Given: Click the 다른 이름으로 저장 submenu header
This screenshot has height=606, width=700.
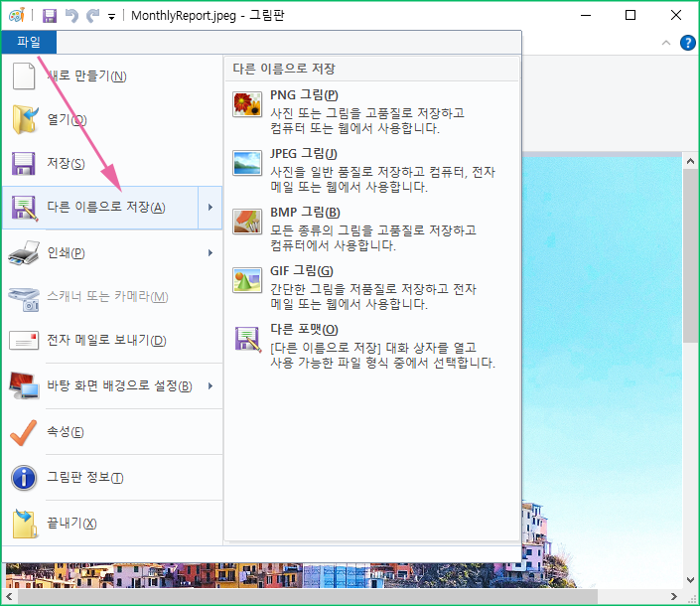Looking at the screenshot, I should pos(284,69).
